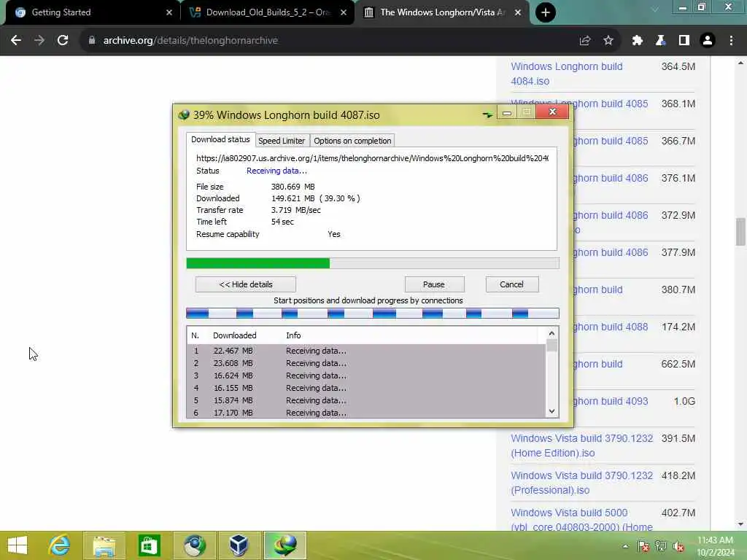Open a new browser tab

[x=546, y=12]
